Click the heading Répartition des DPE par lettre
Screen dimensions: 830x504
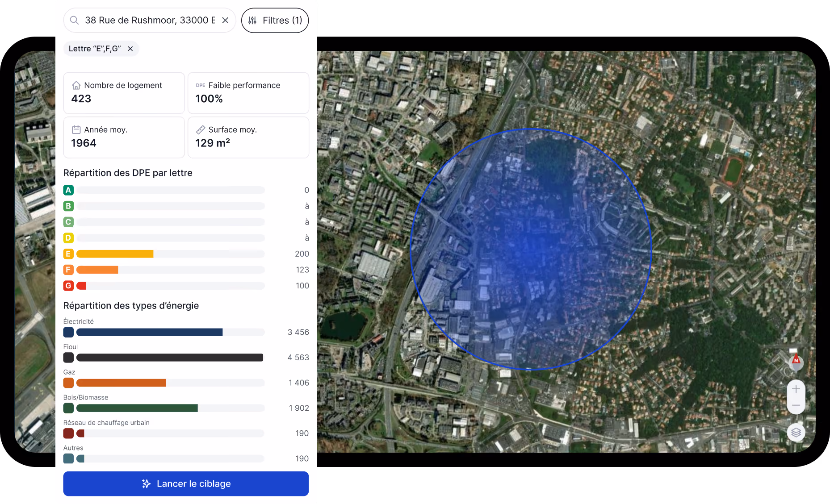tap(128, 173)
